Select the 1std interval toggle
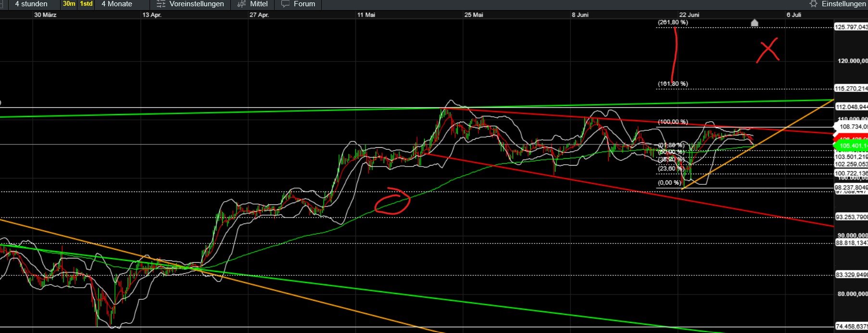Screen dimensions: 868x333 (x=86, y=4)
